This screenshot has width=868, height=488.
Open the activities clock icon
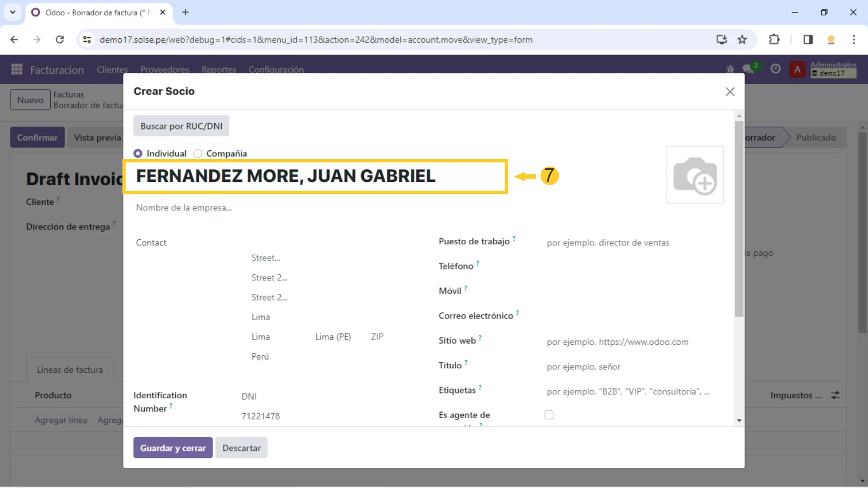(775, 69)
